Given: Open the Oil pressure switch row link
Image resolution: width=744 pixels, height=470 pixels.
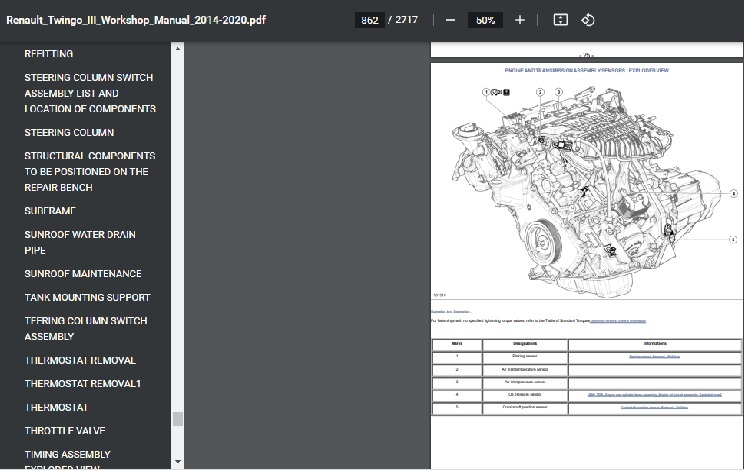Looking at the screenshot, I should click(x=654, y=395).
